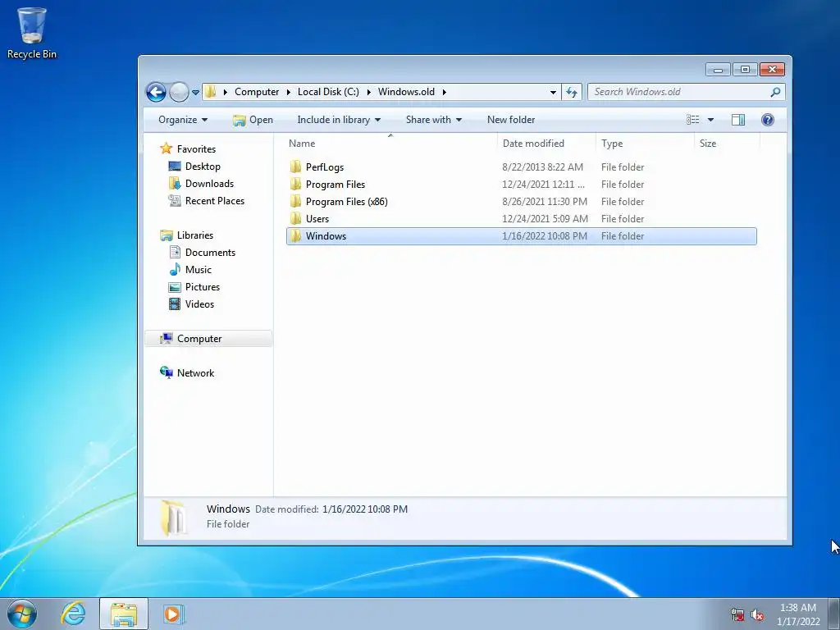Select the Users folder icon

coord(295,218)
